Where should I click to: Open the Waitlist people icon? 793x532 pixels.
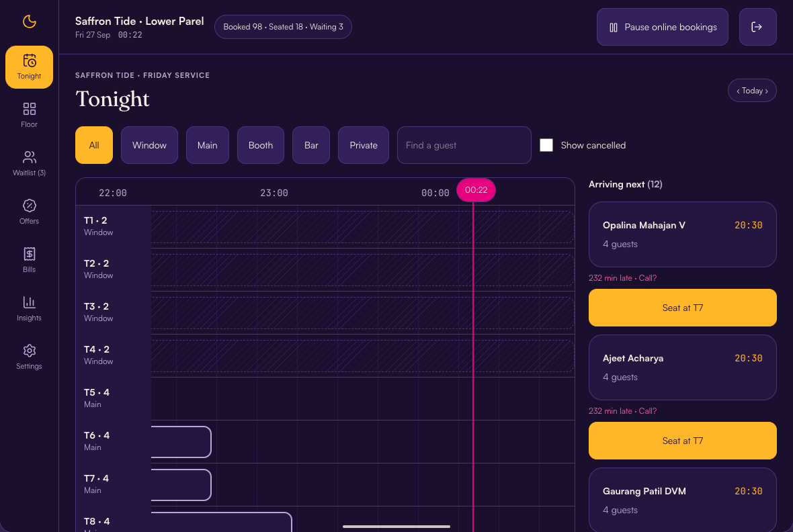coord(30,157)
